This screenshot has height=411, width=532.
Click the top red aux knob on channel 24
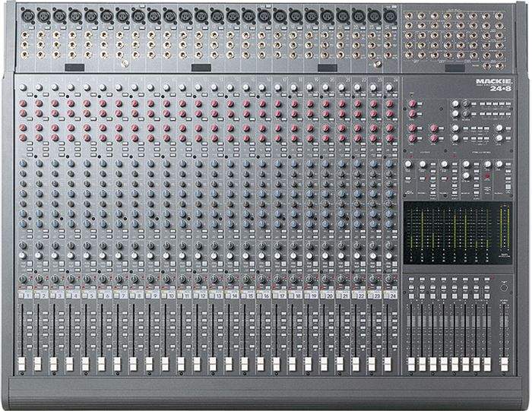point(389,103)
